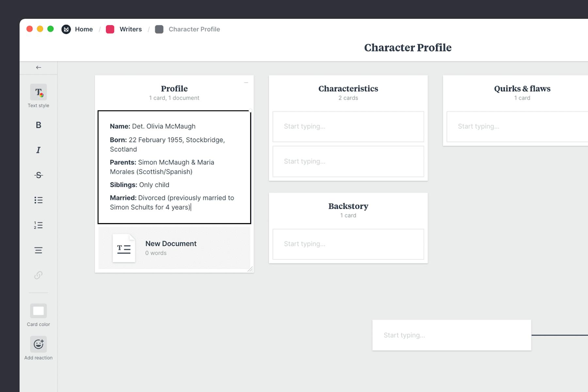Open the Writers board from breadcrumb

point(131,29)
